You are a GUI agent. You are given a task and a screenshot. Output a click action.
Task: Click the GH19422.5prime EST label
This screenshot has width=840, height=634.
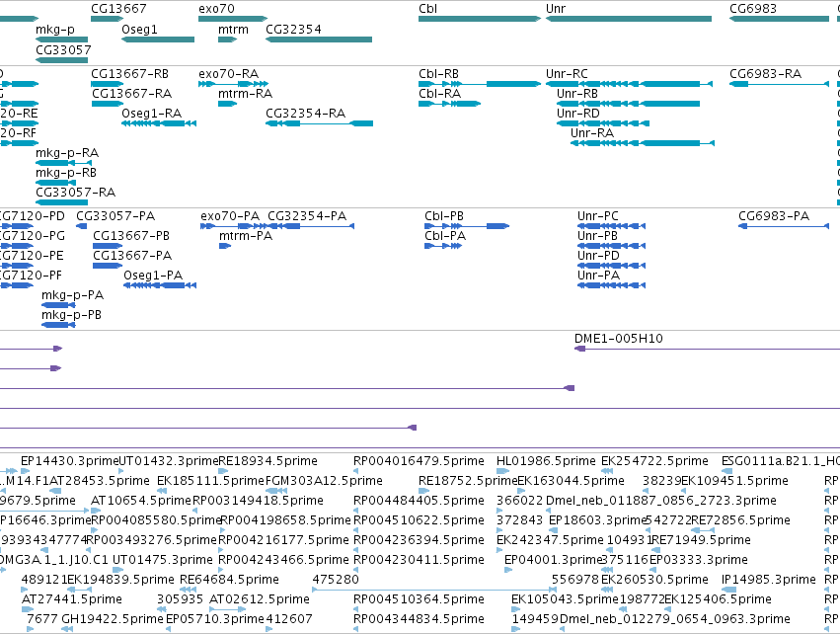point(112,619)
